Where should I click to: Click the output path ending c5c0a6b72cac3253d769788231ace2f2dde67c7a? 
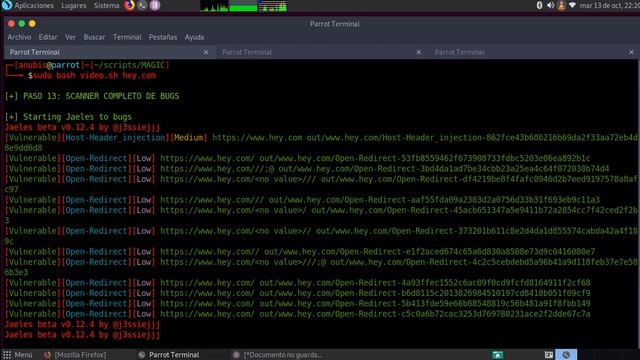click(424, 314)
